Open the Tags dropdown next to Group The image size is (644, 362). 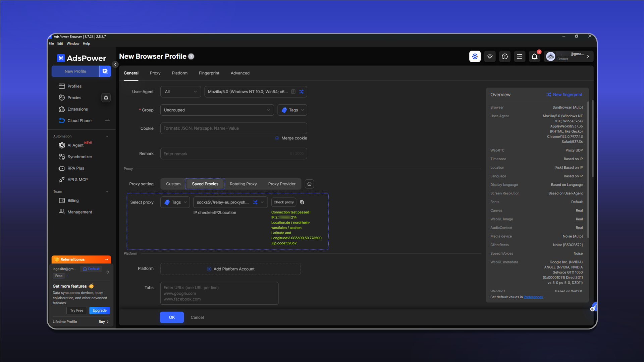pos(292,110)
